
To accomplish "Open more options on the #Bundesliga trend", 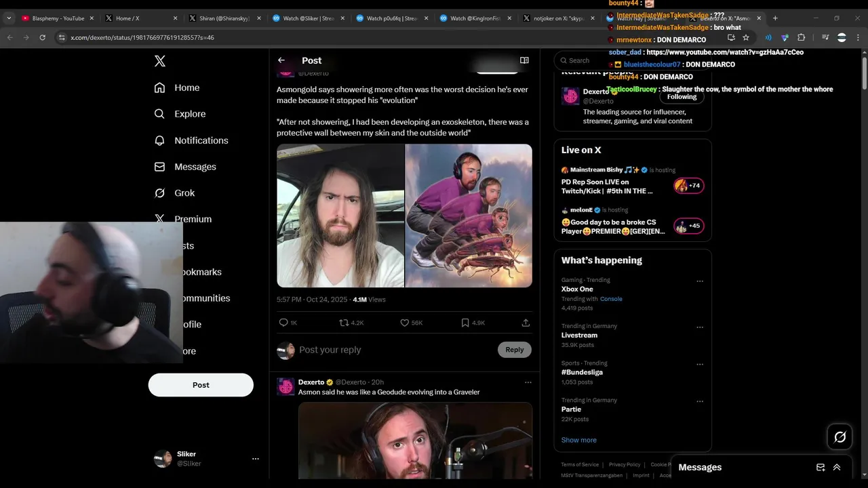I will click(700, 365).
